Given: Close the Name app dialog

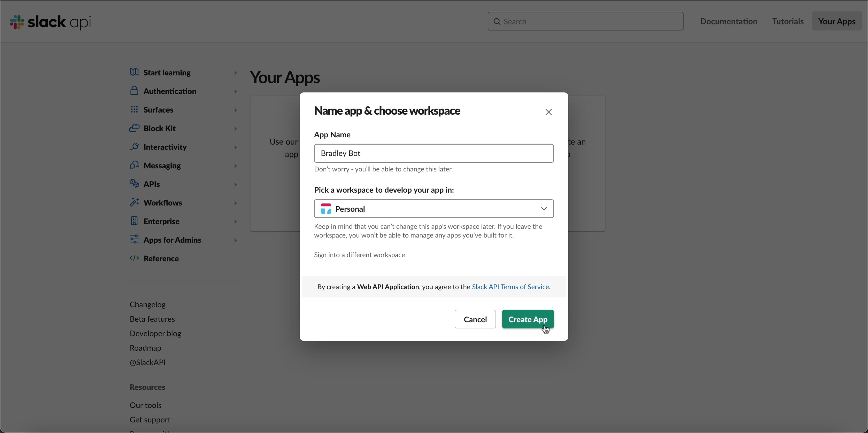Looking at the screenshot, I should 548,112.
